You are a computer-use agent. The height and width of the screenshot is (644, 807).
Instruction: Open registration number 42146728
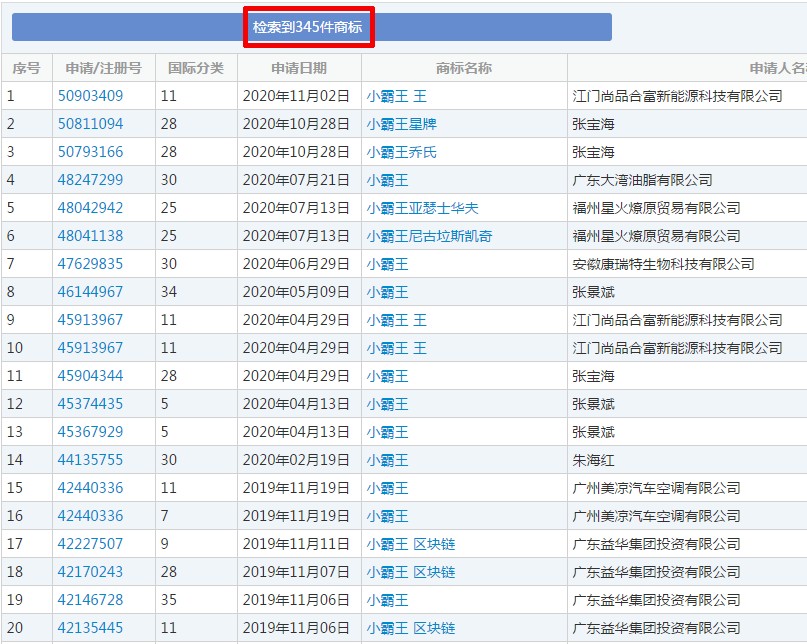(91, 600)
